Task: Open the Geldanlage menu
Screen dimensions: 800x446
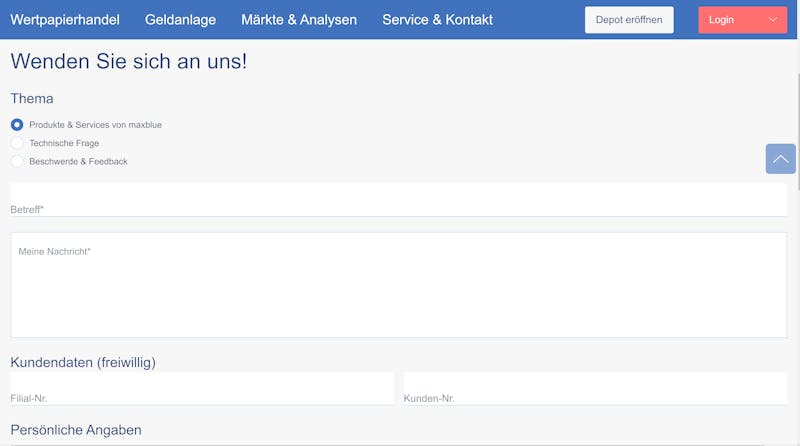Action: [x=180, y=20]
